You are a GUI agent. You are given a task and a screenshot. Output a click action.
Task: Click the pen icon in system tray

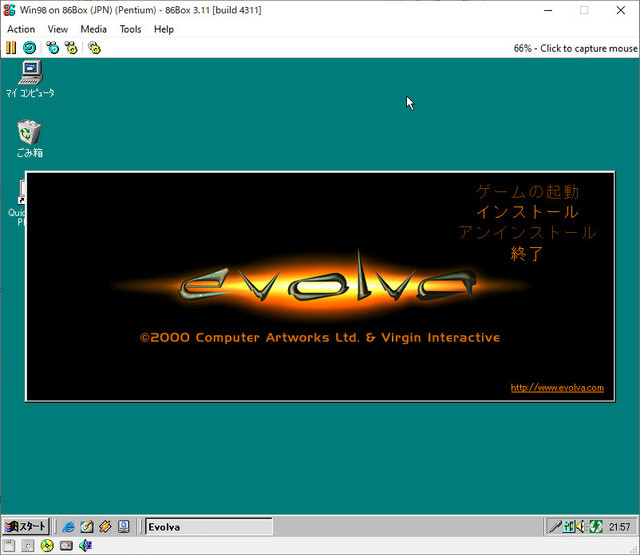(x=555, y=527)
